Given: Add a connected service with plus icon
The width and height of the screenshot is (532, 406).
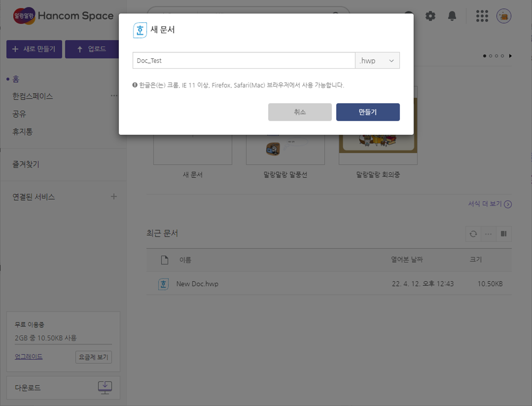Looking at the screenshot, I should [114, 197].
